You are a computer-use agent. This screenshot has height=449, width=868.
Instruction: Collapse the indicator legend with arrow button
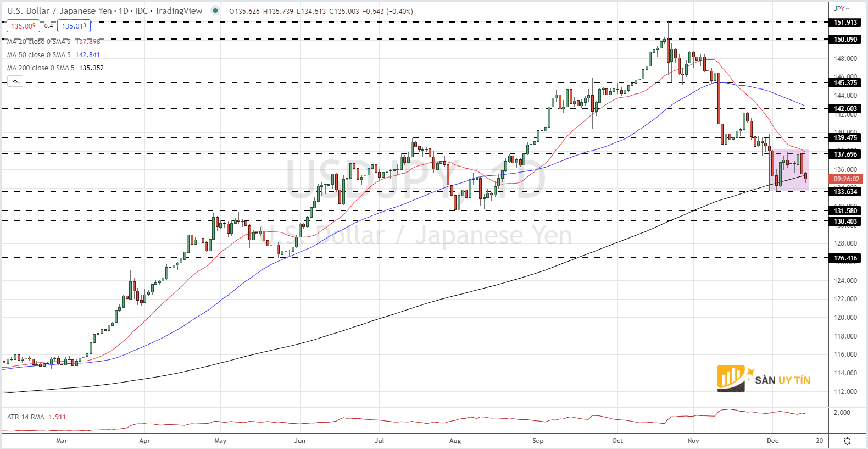(15, 81)
